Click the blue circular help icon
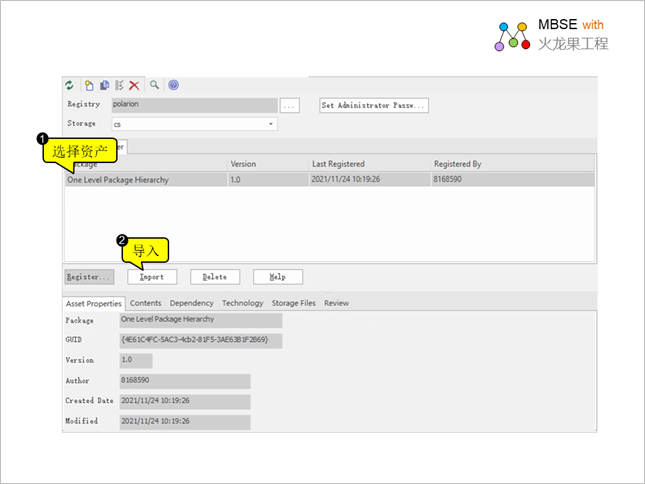 click(x=173, y=86)
